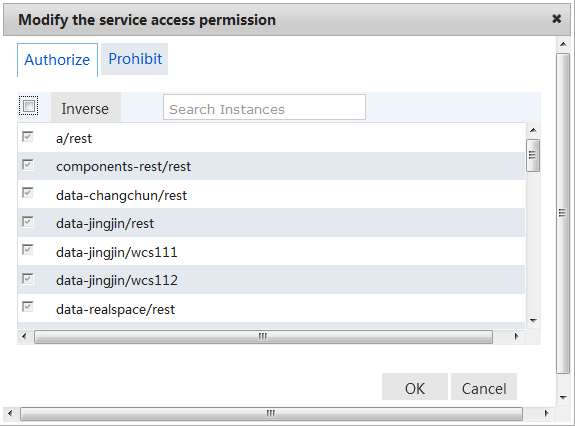This screenshot has height=426, width=575.
Task: Toggle the data-changchun/rest checkbox
Action: [x=28, y=193]
